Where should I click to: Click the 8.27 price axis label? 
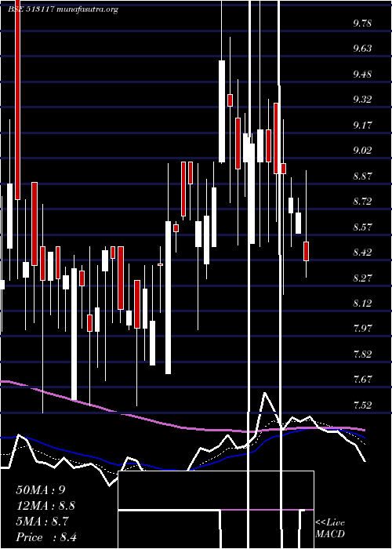pyautogui.click(x=362, y=278)
